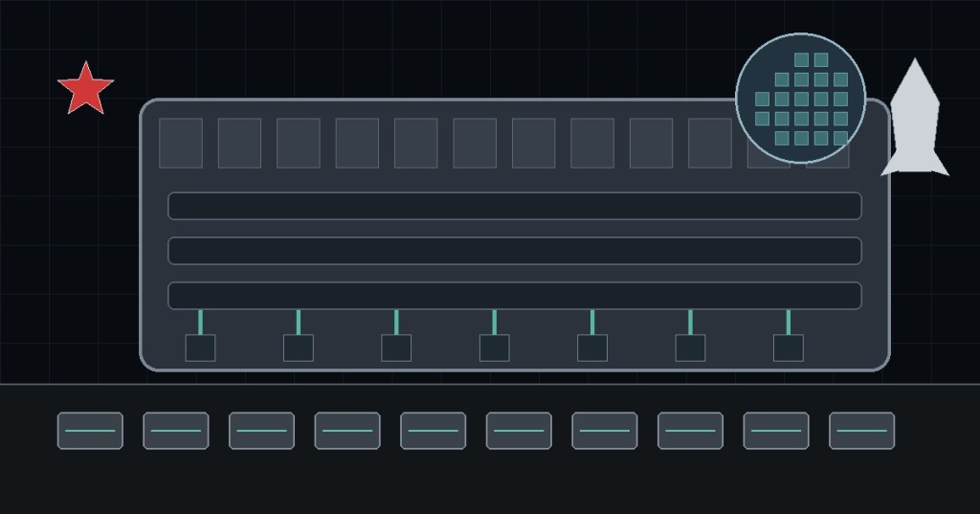The width and height of the screenshot is (980, 514).
Task: Click the last bottom-strip button on the right
Action: pyautogui.click(x=862, y=431)
